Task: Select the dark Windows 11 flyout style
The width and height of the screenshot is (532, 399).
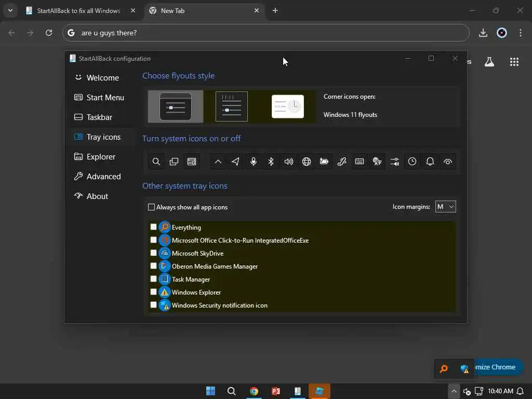Action: (176, 107)
